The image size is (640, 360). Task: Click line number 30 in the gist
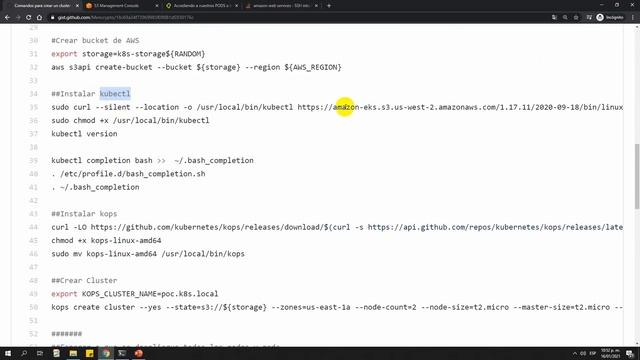[x=33, y=40]
